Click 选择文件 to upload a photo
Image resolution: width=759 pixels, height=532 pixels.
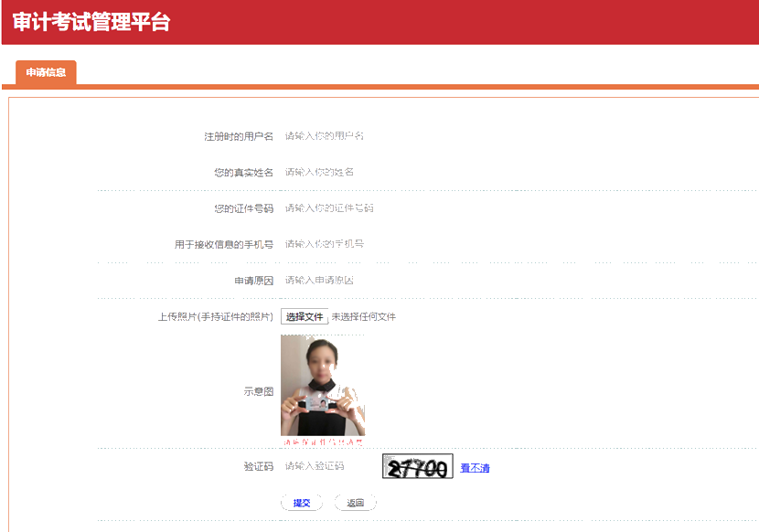pos(305,317)
